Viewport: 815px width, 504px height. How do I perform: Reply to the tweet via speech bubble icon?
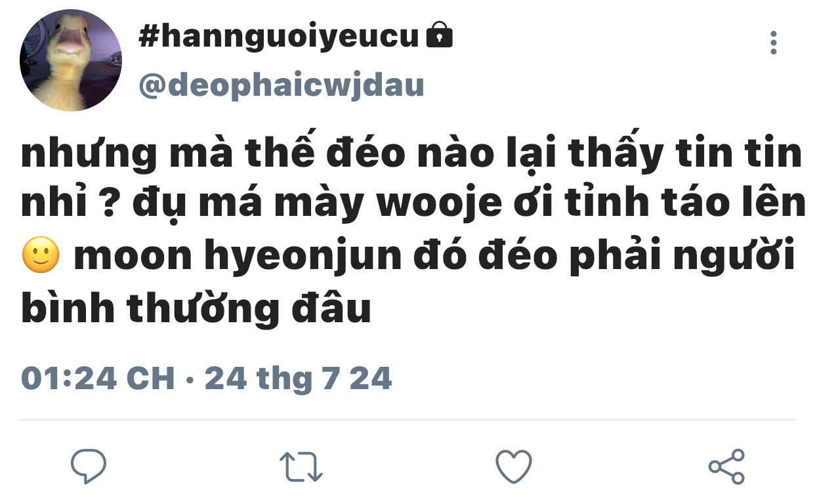tap(88, 467)
